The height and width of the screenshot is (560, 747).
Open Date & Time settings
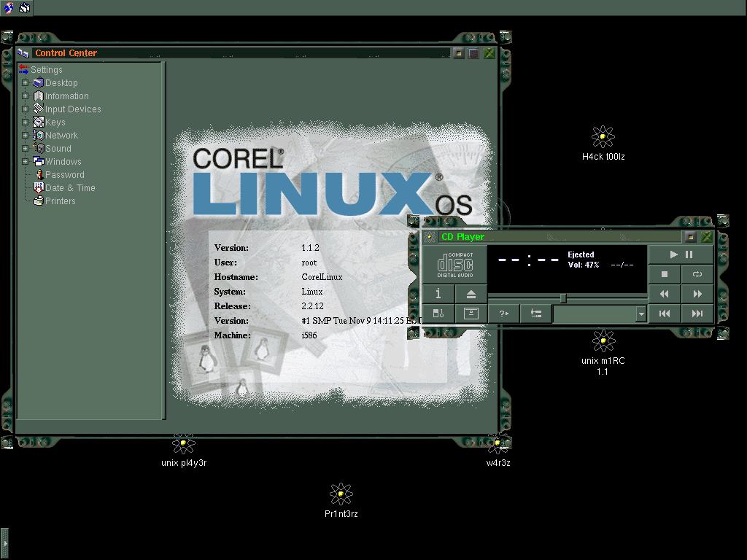pos(69,188)
